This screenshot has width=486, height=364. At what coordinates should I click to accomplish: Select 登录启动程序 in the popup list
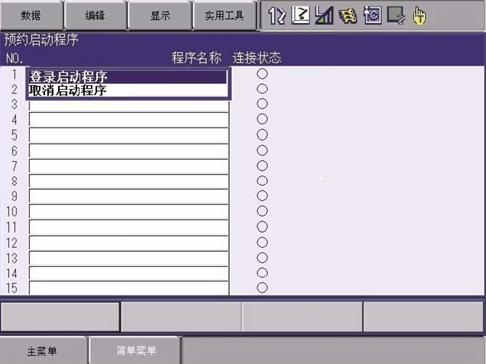pos(127,77)
